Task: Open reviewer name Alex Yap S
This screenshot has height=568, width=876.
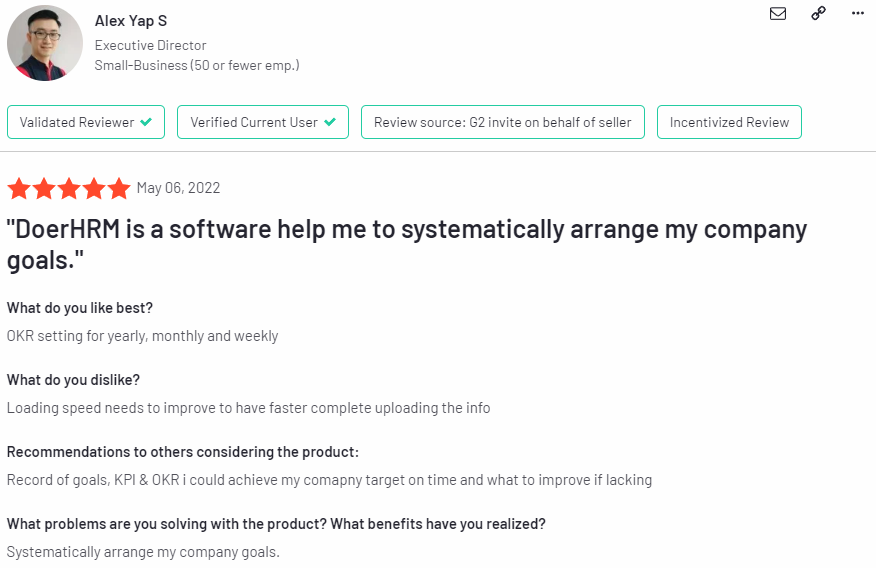Action: pos(131,21)
